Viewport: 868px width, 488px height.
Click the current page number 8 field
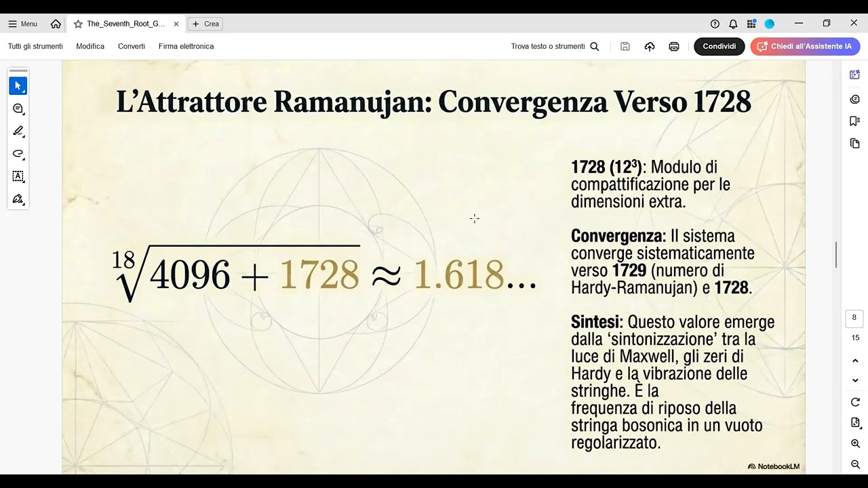pos(854,318)
